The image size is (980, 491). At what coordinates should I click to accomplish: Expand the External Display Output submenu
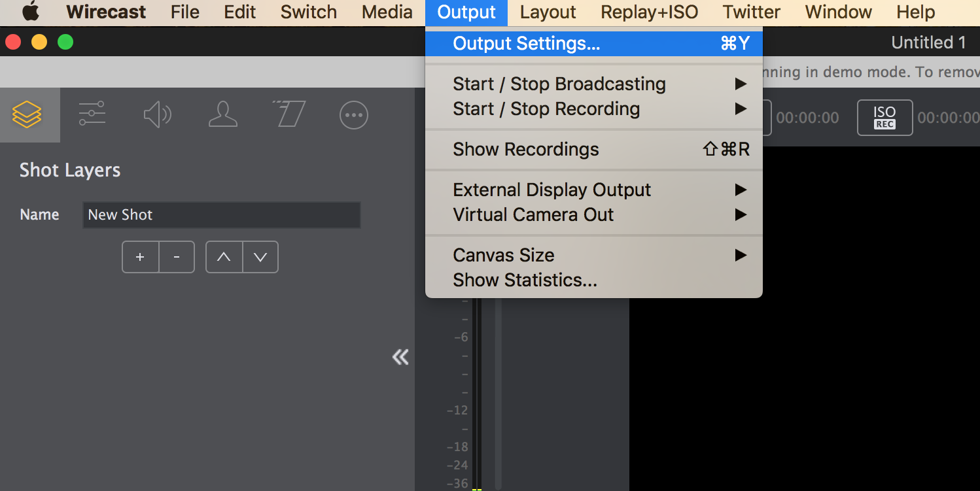[594, 190]
